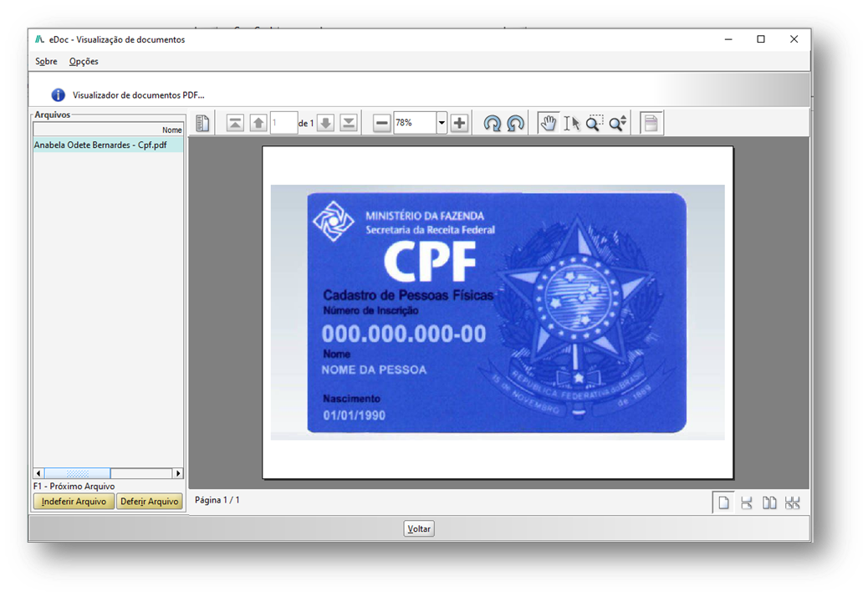Select the dynamic zoom magnifier tool
The width and height of the screenshot is (868, 597).
click(618, 123)
